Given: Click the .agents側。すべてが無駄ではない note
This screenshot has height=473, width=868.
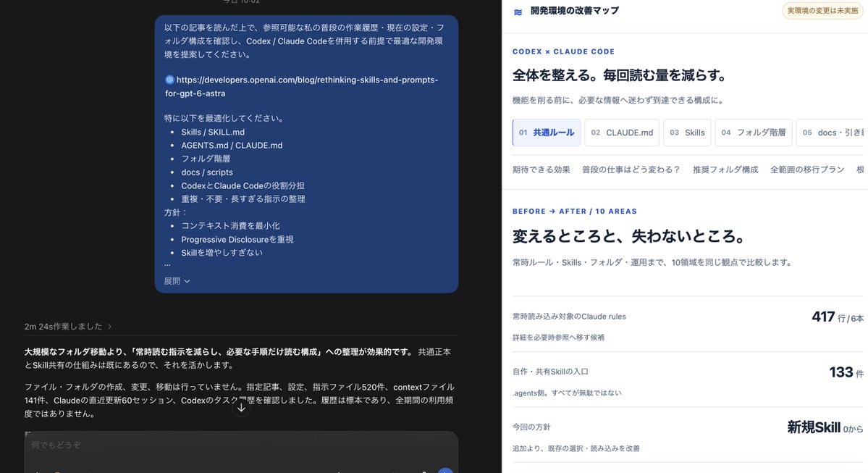Looking at the screenshot, I should (x=567, y=393).
